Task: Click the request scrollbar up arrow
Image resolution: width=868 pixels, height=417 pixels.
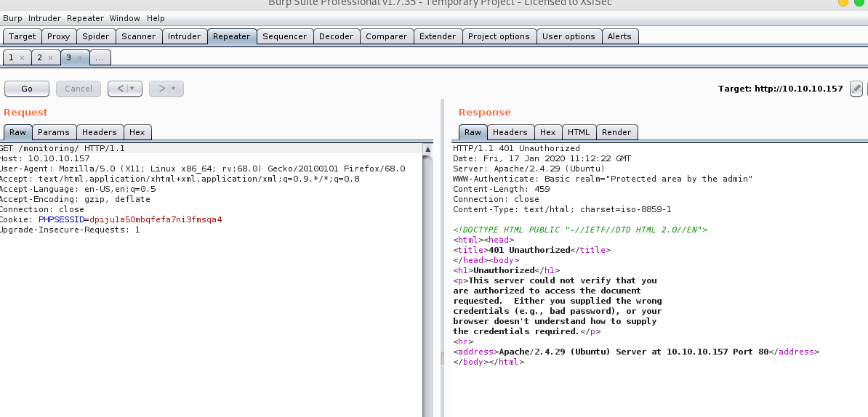Action: [427, 150]
